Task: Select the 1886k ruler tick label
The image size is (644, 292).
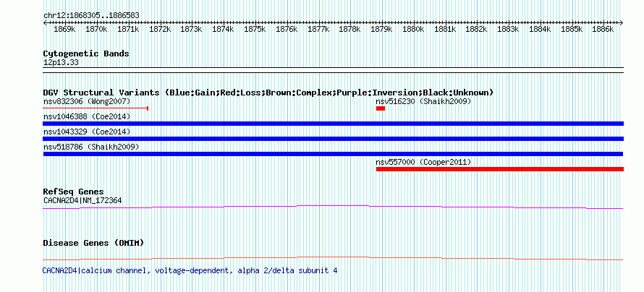Action: 603,30
